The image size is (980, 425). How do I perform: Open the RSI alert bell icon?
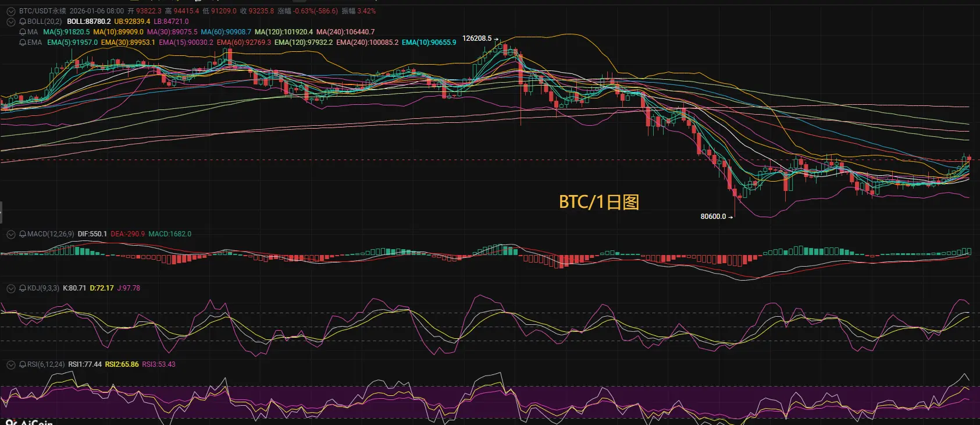[23, 364]
